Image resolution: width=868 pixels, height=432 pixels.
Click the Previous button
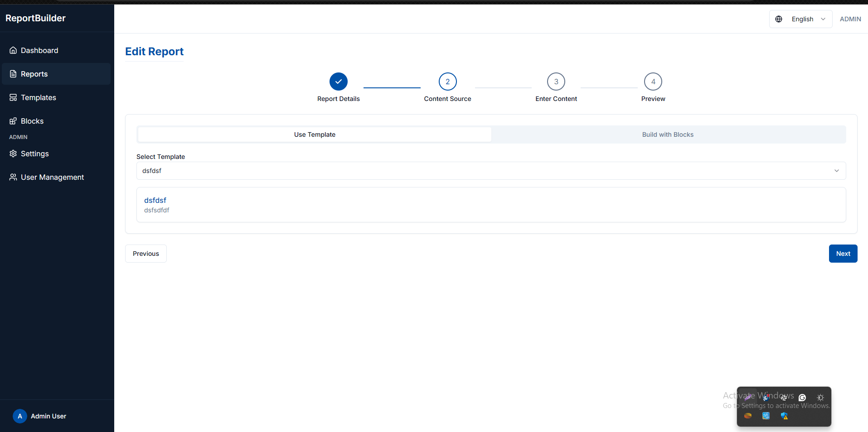click(146, 254)
